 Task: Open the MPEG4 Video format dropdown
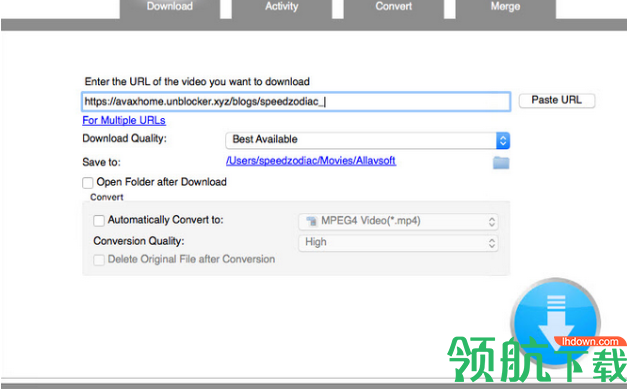click(x=398, y=221)
